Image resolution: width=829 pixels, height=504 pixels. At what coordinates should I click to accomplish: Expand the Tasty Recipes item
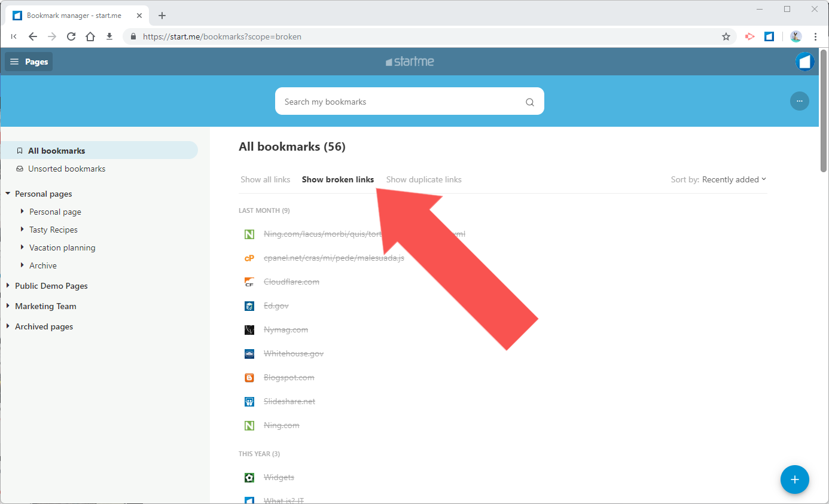(22, 230)
